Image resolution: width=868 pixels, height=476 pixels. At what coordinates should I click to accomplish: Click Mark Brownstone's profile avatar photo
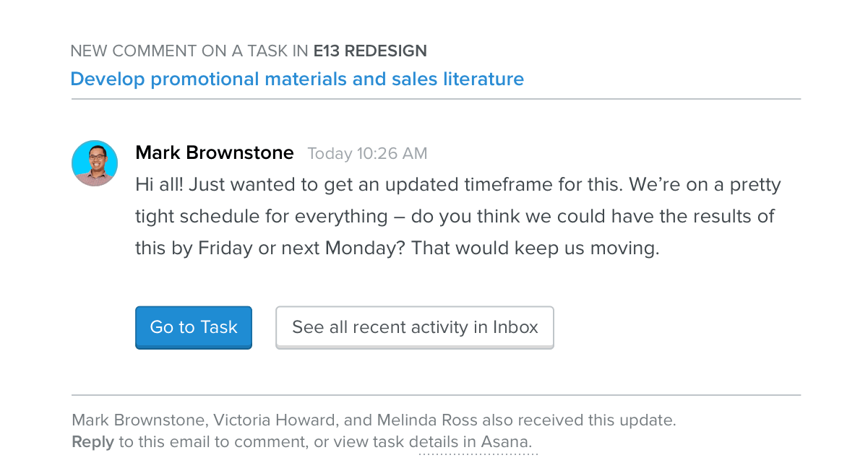pos(95,163)
